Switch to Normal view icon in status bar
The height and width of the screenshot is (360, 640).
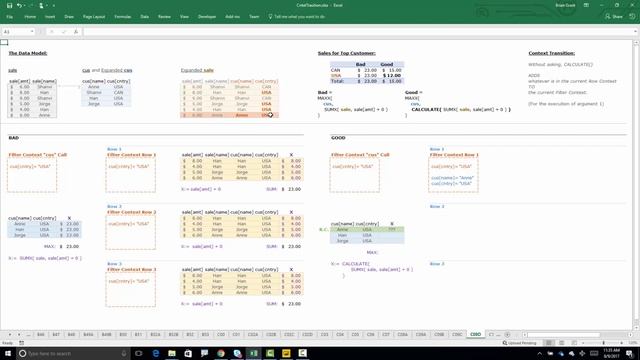pos(549,343)
